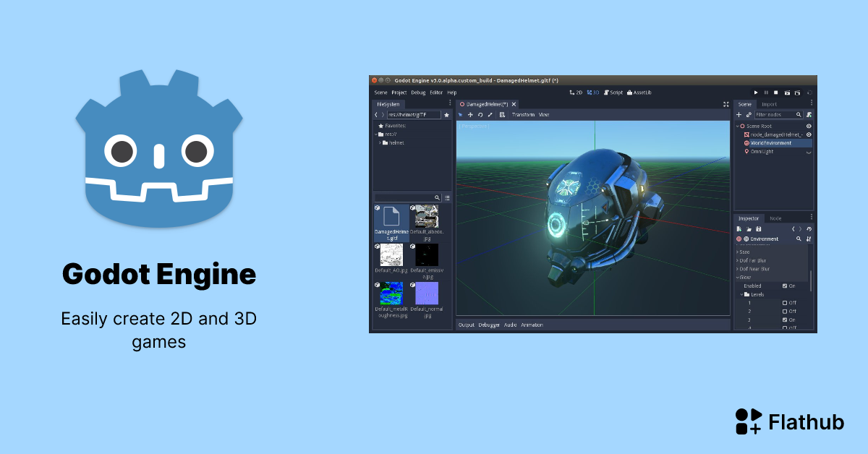Save the Environment resource in the Inspector
This screenshot has height=454, width=868.
759,229
